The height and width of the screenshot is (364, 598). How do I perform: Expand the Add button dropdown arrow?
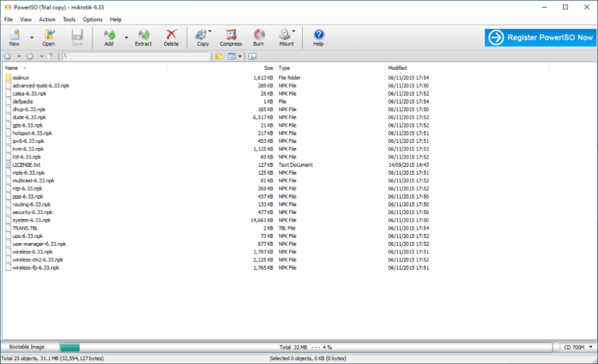pos(126,38)
